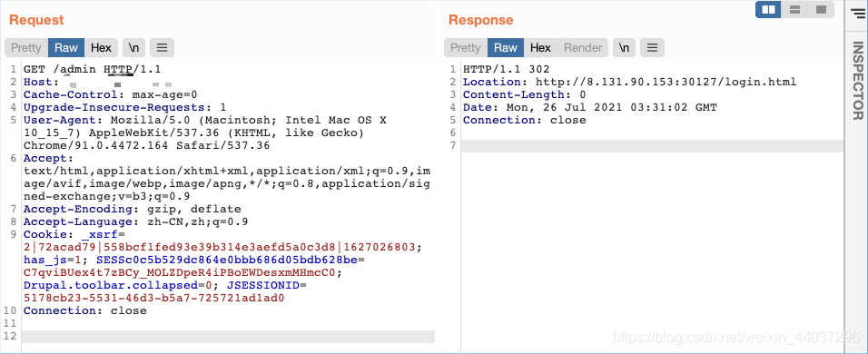The width and height of the screenshot is (868, 354).
Task: Select Raw tab in Response panel
Action: pyautogui.click(x=506, y=47)
